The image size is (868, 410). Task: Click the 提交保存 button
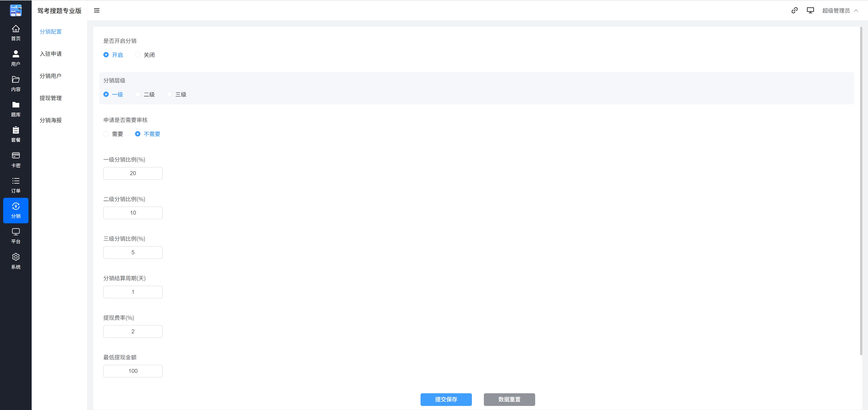pyautogui.click(x=446, y=400)
